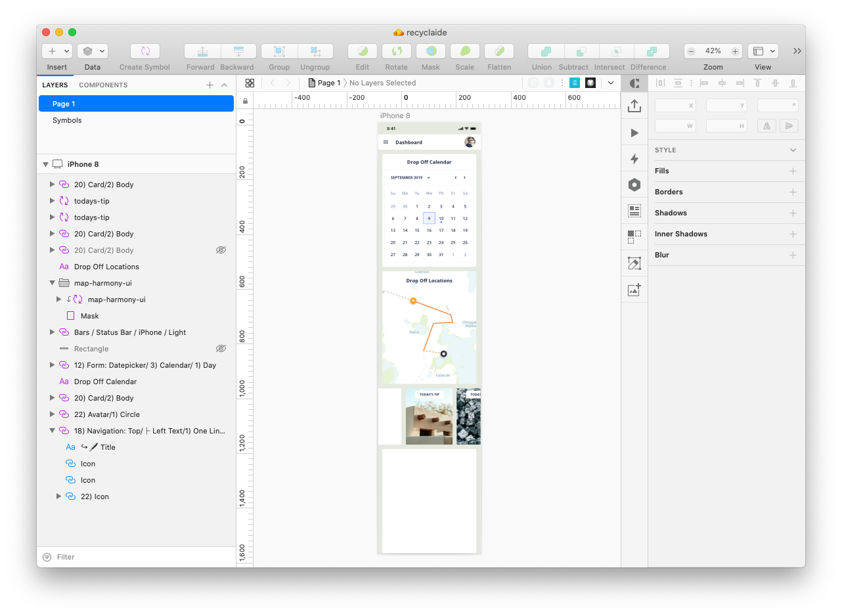This screenshot has width=842, height=616.
Task: Switch to the Components tab
Action: coord(103,85)
